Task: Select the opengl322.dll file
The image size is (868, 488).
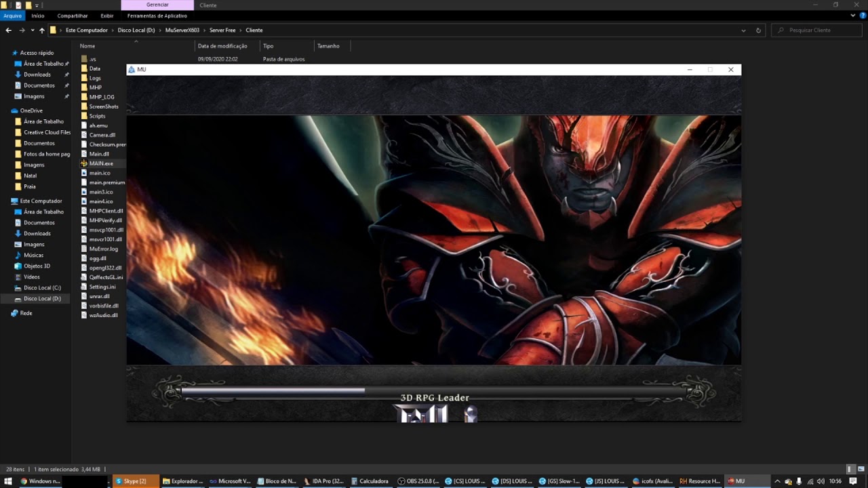Action: pyautogui.click(x=105, y=268)
